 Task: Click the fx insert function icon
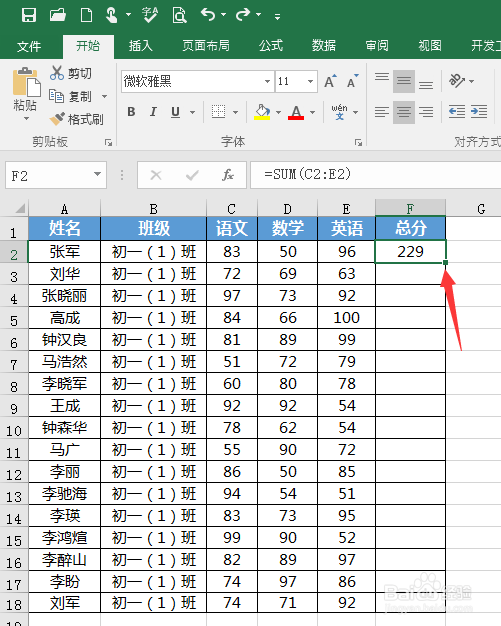point(228,175)
